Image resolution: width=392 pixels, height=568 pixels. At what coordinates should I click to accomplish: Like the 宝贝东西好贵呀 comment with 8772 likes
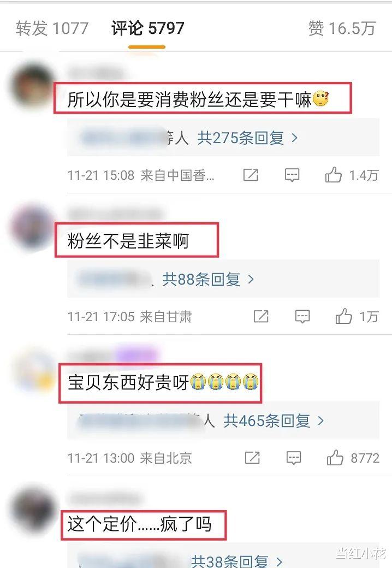click(x=335, y=458)
